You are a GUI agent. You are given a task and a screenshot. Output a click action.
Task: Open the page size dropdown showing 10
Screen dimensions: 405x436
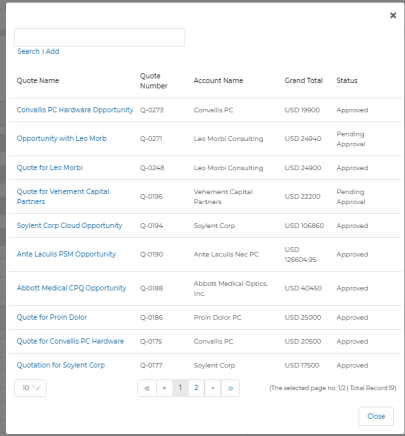pyautogui.click(x=30, y=388)
